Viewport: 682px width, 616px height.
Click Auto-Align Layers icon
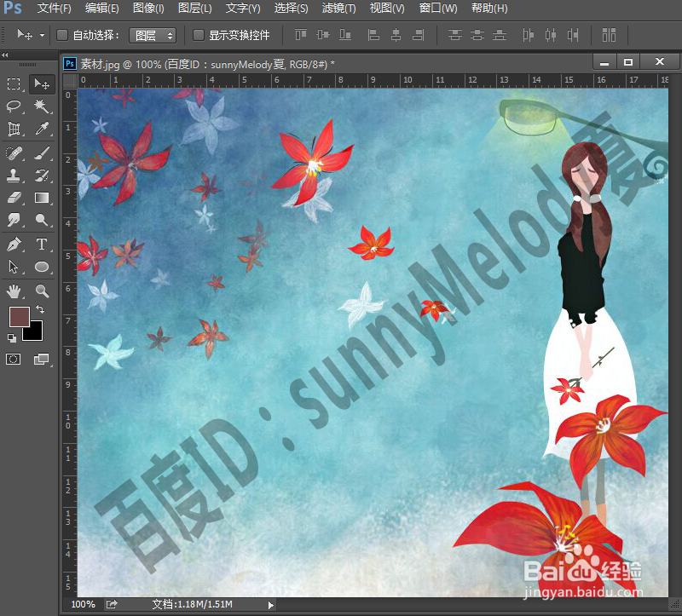click(x=609, y=35)
